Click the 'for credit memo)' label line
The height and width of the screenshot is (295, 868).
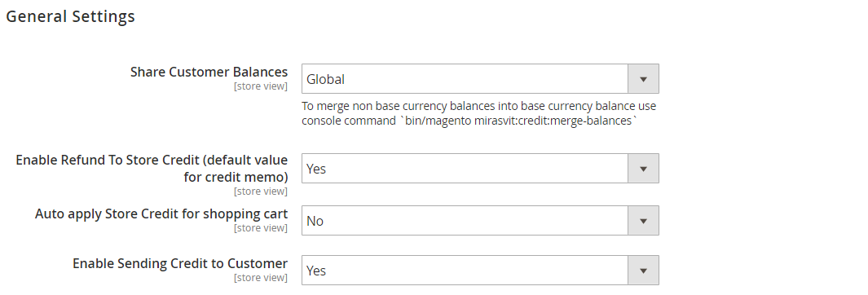tap(236, 177)
